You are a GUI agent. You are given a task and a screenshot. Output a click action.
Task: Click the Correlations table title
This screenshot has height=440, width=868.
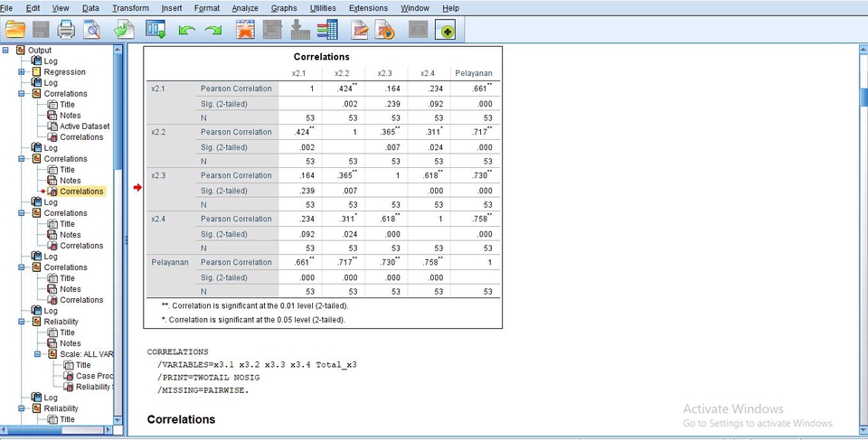click(322, 56)
